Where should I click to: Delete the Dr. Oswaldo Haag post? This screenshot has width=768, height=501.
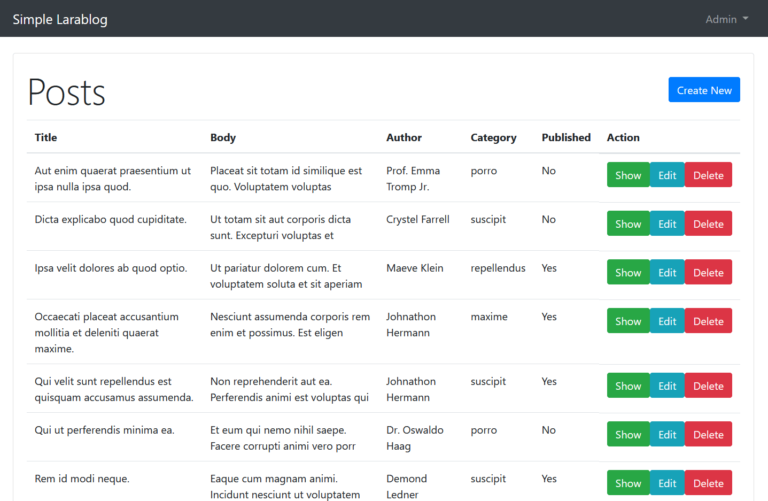coord(708,434)
